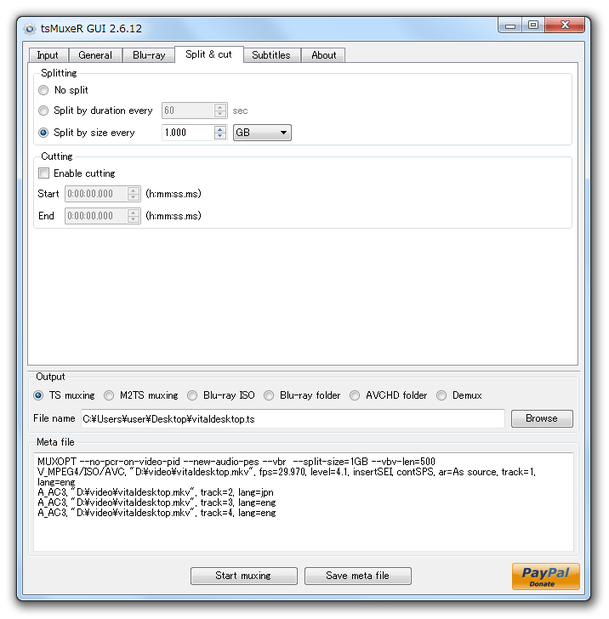This screenshot has height=619, width=609.
Task: Switch to the Subtitles tab
Action: (x=271, y=55)
